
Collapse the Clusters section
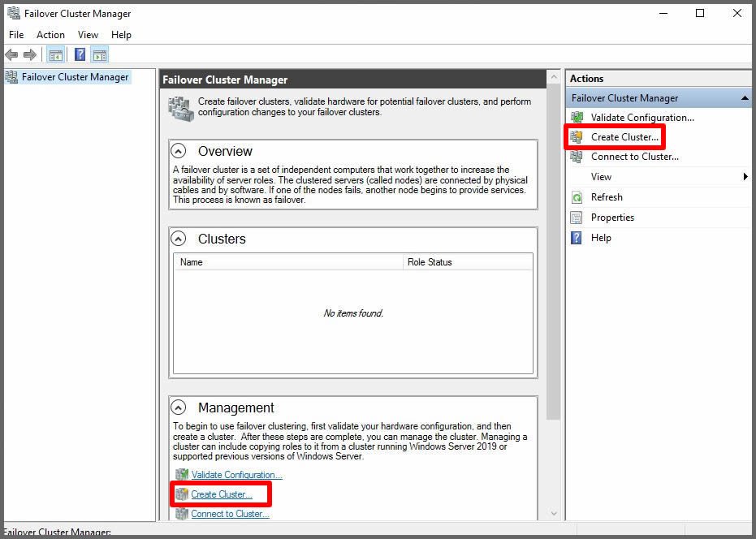coord(179,239)
